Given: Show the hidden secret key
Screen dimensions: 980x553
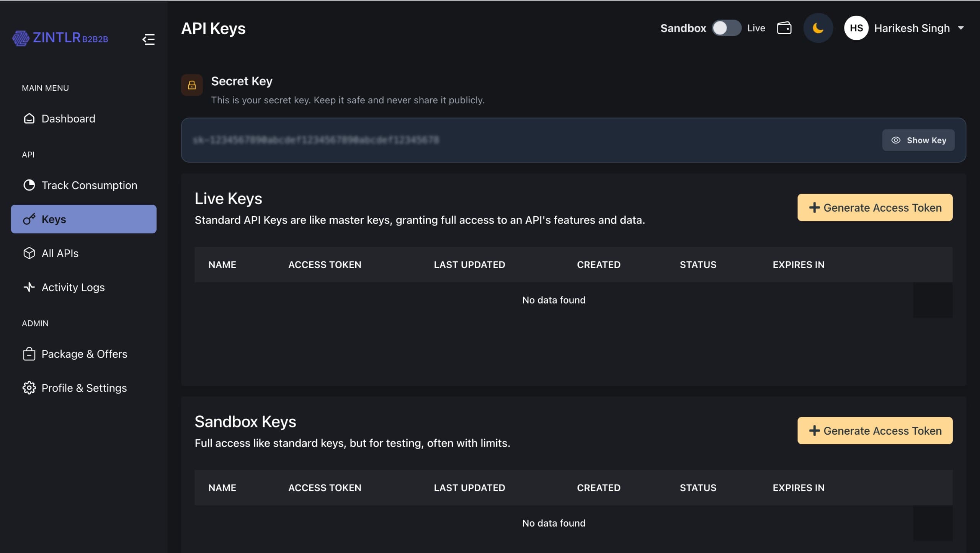Looking at the screenshot, I should click(918, 140).
